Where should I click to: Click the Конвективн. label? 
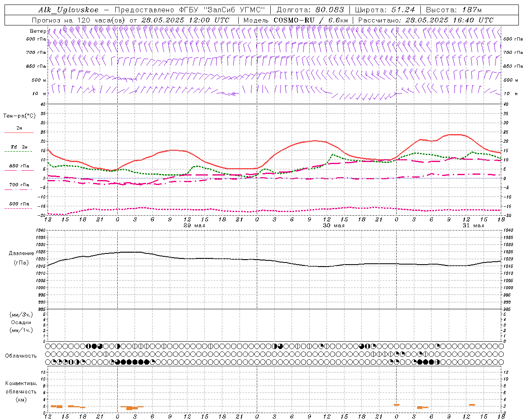click(21, 383)
